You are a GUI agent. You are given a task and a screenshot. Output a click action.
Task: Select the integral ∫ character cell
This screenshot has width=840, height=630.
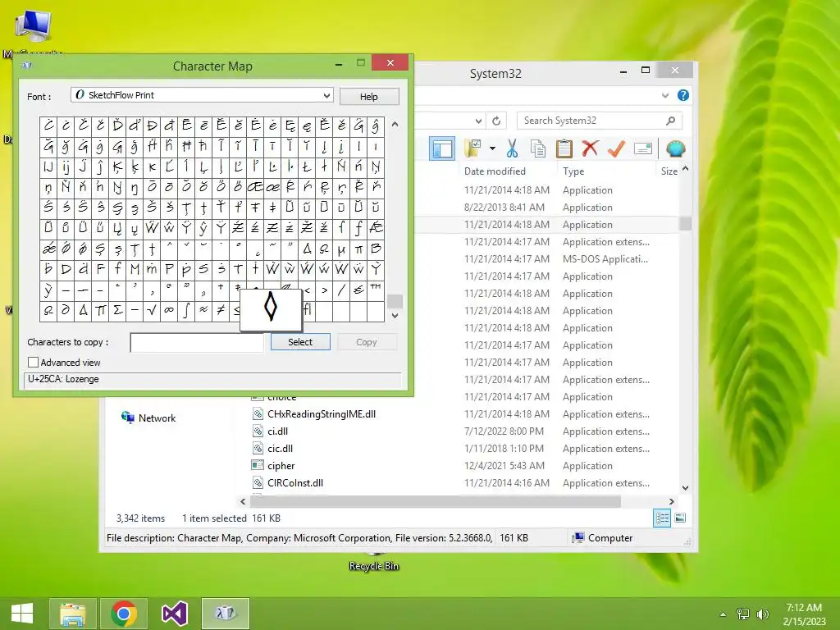[x=186, y=310]
